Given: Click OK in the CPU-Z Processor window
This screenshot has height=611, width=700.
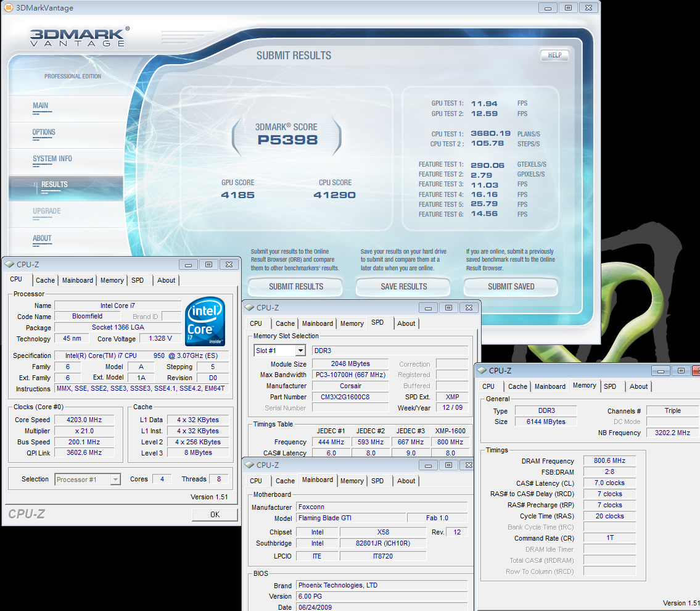Looking at the screenshot, I should pyautogui.click(x=215, y=515).
